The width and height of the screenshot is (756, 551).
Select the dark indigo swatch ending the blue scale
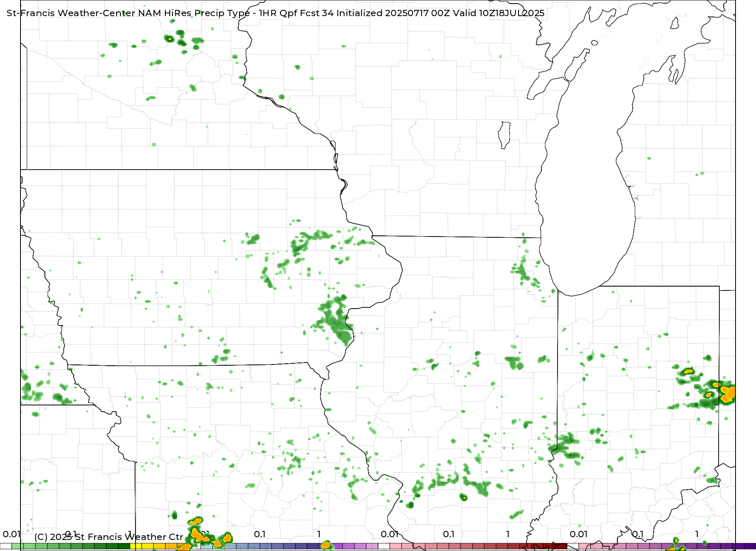pyautogui.click(x=313, y=546)
